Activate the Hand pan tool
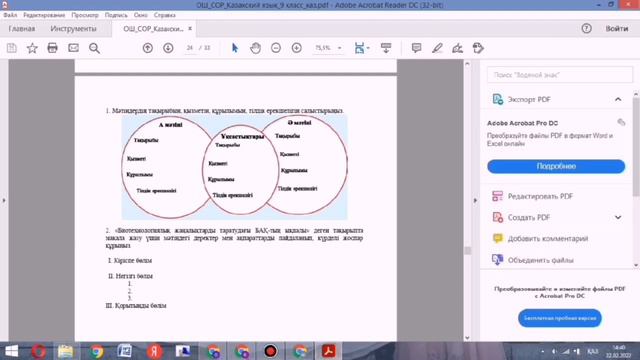 256,48
